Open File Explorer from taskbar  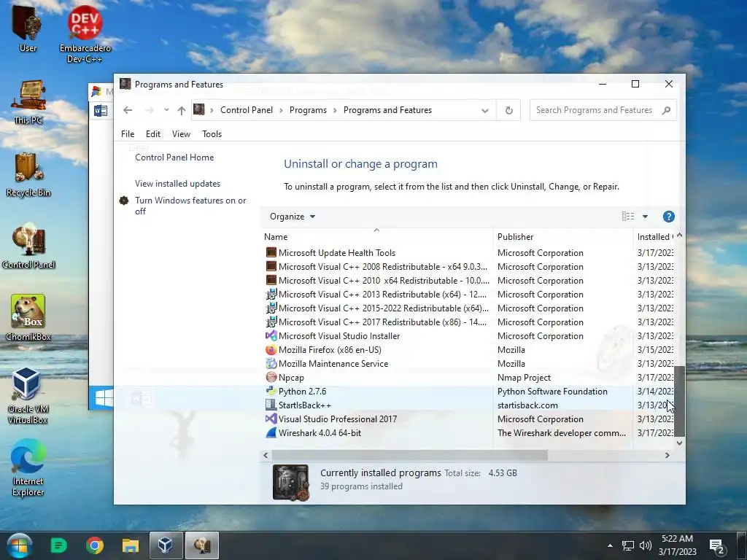130,545
